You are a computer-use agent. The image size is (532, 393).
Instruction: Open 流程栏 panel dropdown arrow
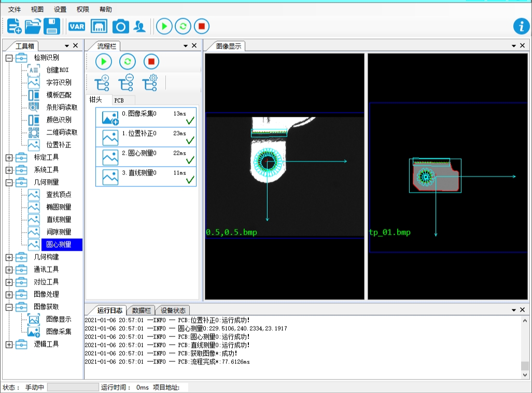click(x=186, y=46)
